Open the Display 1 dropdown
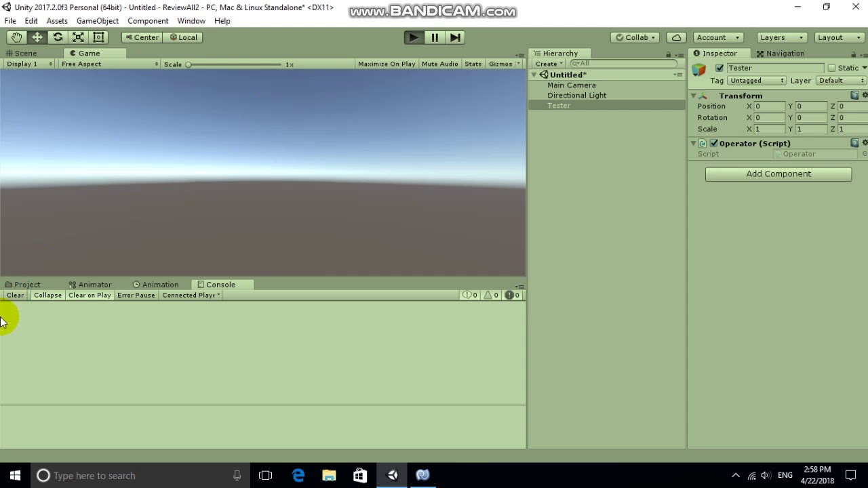The width and height of the screenshot is (868, 488). click(29, 64)
